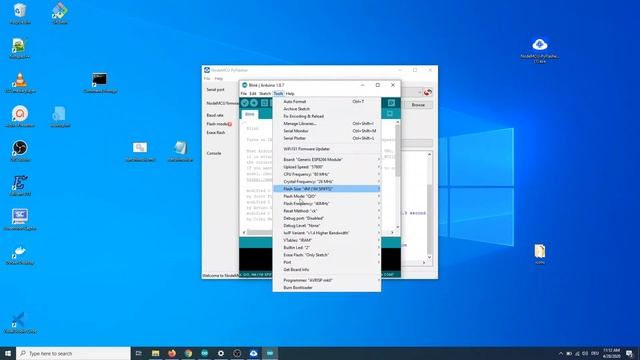The image size is (640, 360).
Task: Open File Explorer from the taskbar
Action: pyautogui.click(x=156, y=353)
